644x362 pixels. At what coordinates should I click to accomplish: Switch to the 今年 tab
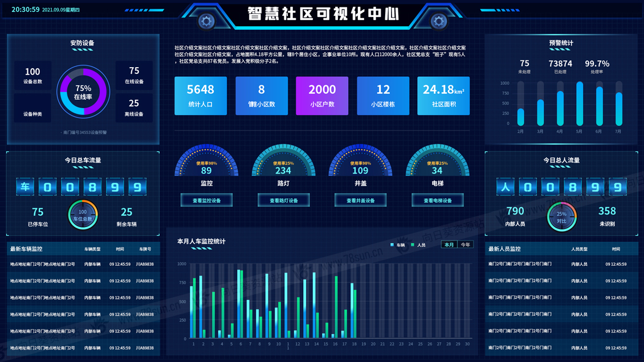point(465,245)
